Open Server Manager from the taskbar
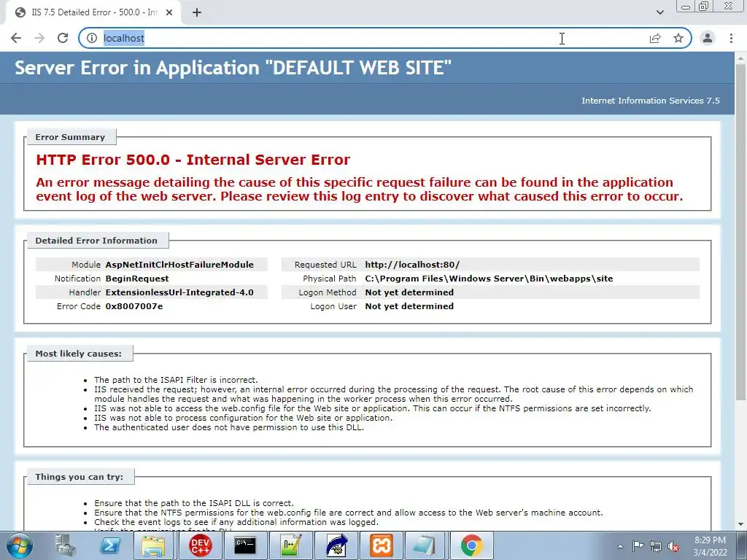 pos(65,545)
